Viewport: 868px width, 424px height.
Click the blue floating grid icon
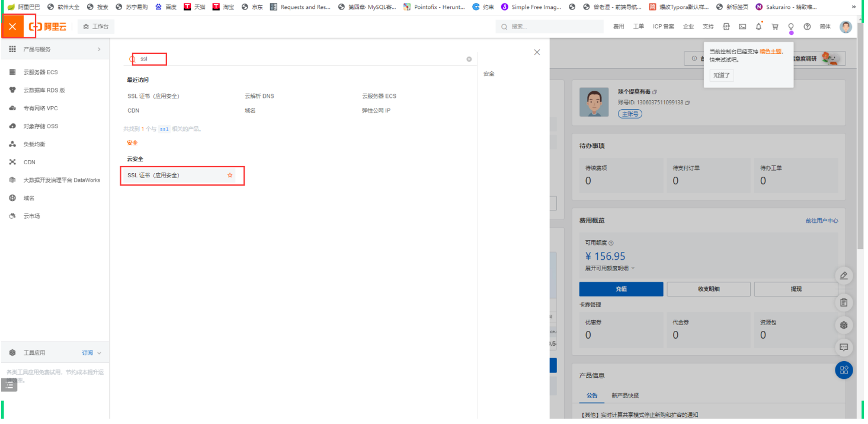click(844, 370)
